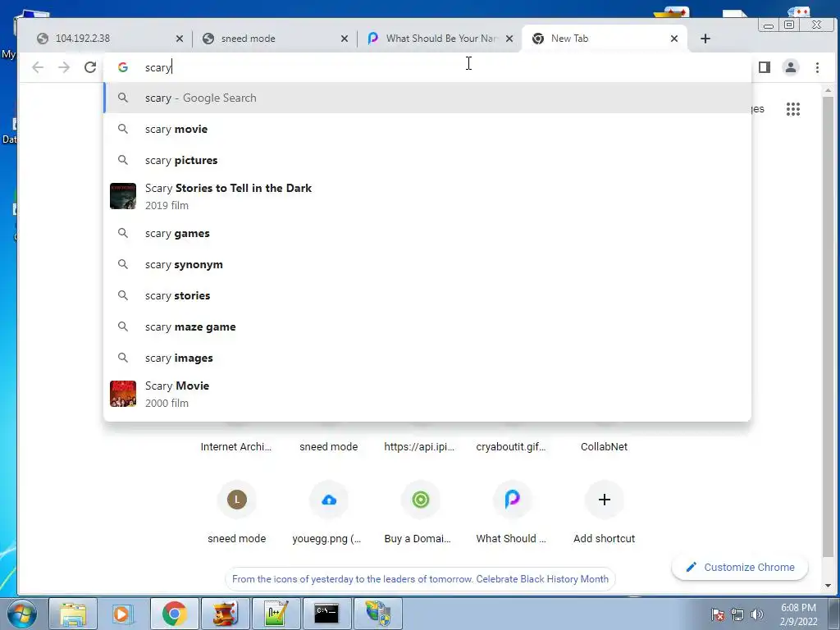The height and width of the screenshot is (630, 840).
Task: Close the sneed mode tab
Action: pyautogui.click(x=345, y=39)
